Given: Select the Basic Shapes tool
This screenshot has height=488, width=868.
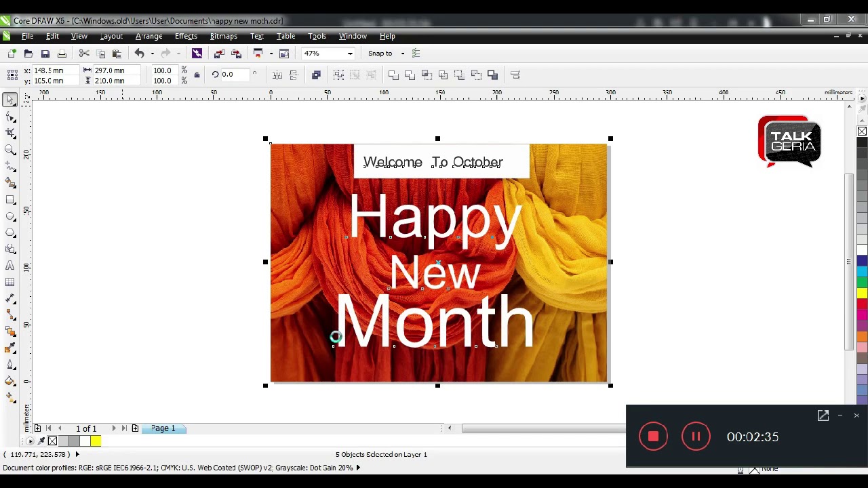Looking at the screenshot, I should click(x=10, y=249).
